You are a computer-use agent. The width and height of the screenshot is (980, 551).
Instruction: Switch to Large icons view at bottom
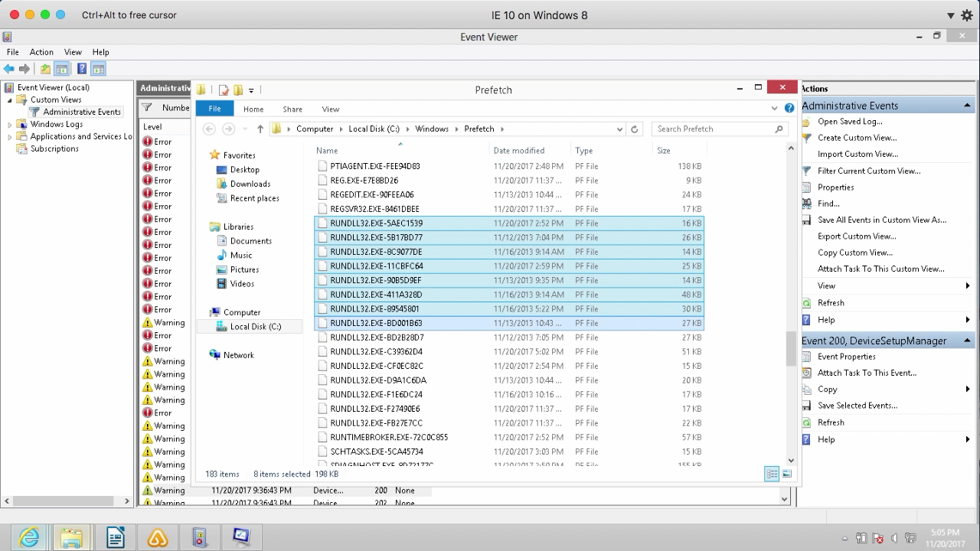click(786, 474)
